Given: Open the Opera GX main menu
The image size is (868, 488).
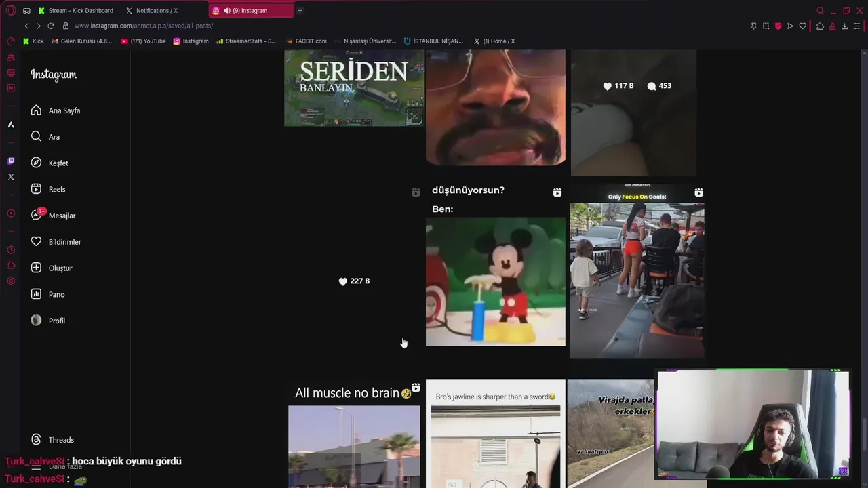Looking at the screenshot, I should [x=11, y=10].
